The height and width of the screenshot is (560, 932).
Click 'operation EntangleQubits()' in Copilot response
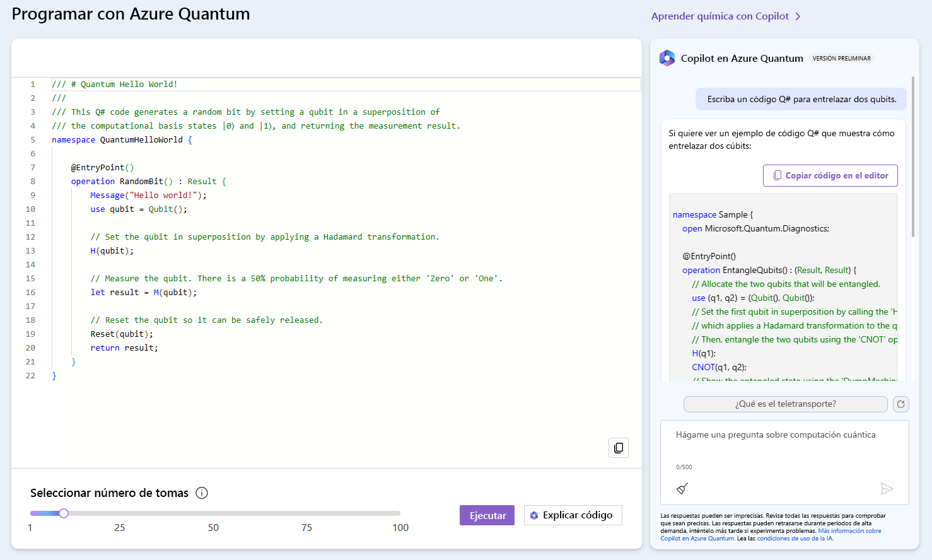[769, 270]
